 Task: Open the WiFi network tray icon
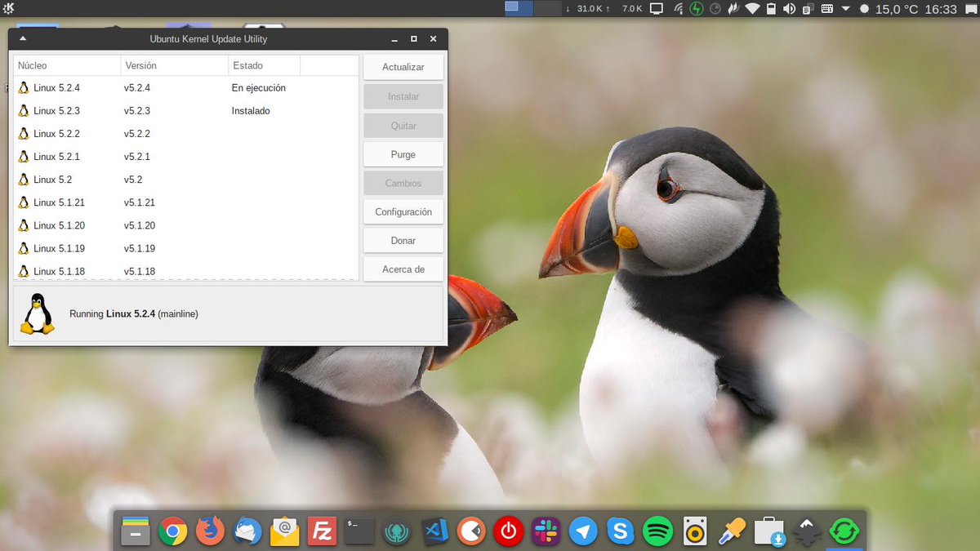point(751,9)
